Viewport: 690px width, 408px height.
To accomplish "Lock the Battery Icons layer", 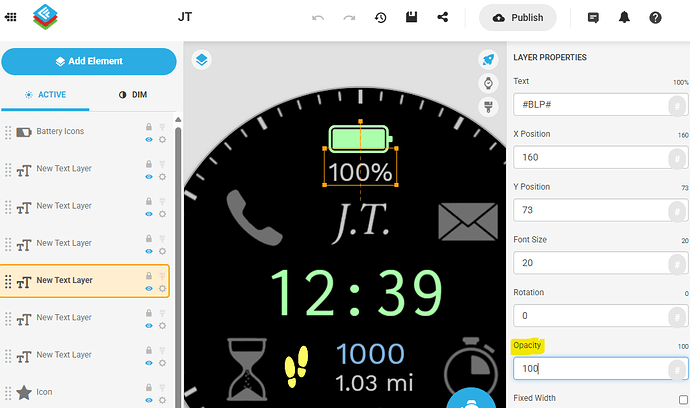I will 149,127.
